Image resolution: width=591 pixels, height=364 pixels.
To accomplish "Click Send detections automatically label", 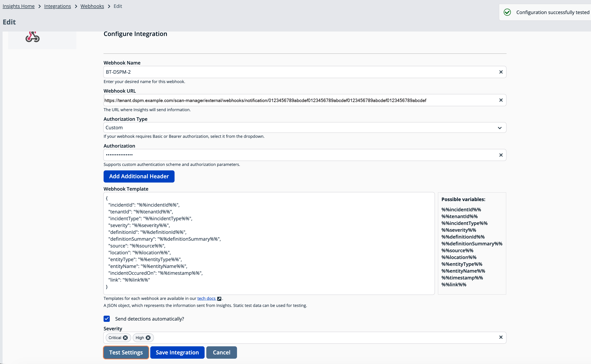I will 149,319.
